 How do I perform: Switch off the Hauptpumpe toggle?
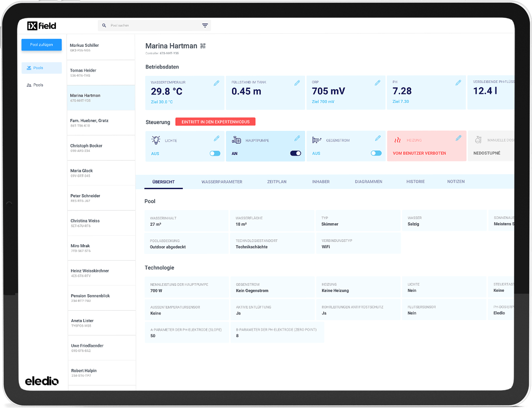coord(295,153)
